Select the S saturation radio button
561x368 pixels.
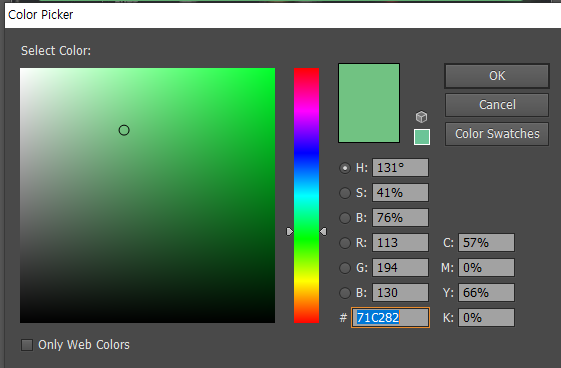click(x=345, y=193)
